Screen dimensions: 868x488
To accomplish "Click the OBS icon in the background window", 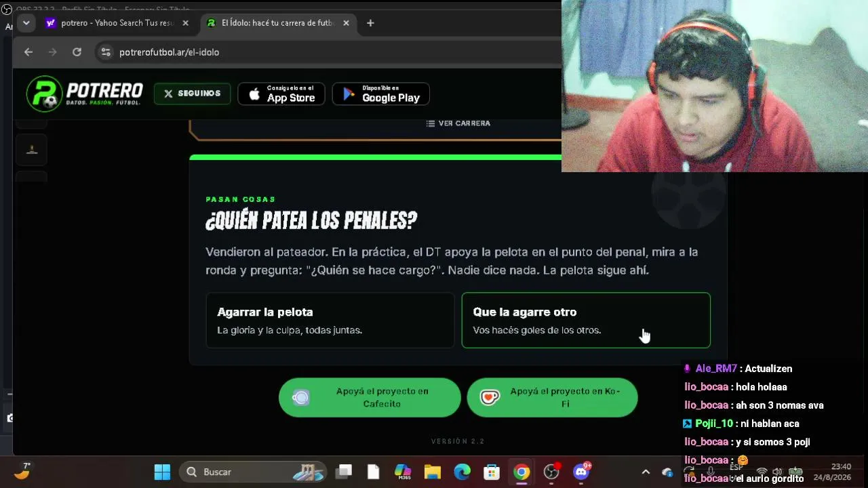I will tap(7, 10).
